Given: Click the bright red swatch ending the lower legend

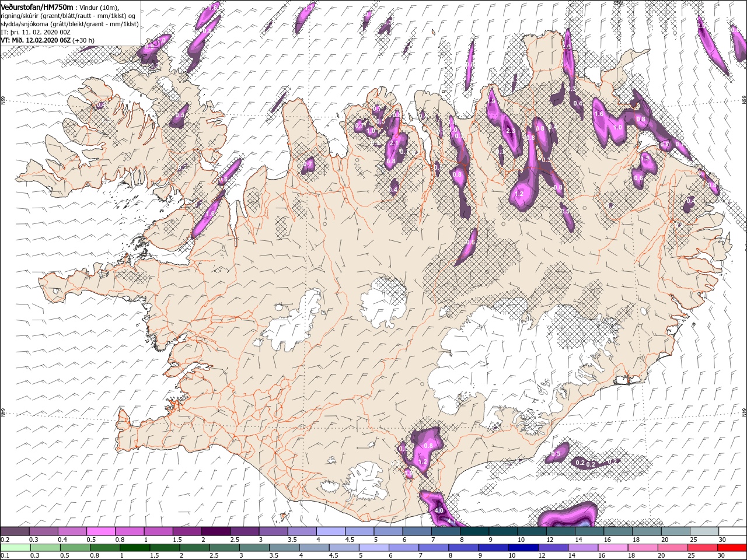Looking at the screenshot, I should coord(731,548).
